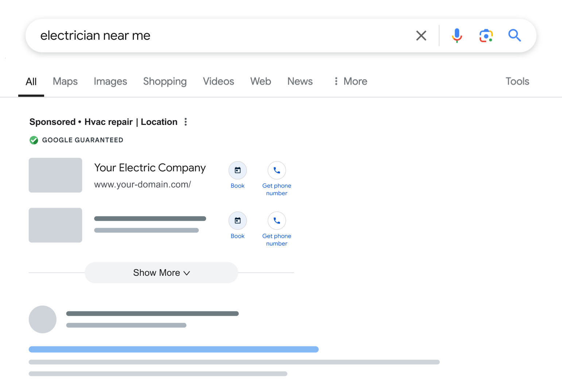Open Your Electric Company thumbnail image
562x392 pixels.
coord(55,175)
